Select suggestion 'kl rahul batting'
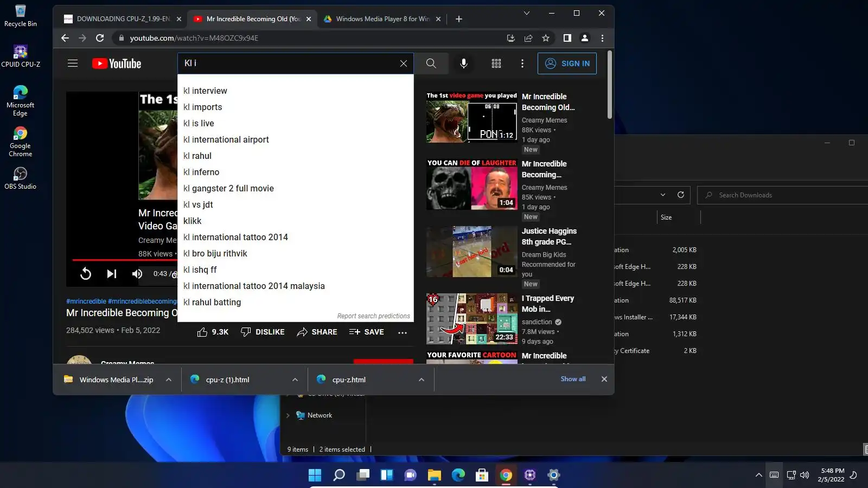Image resolution: width=868 pixels, height=488 pixels. click(296, 302)
